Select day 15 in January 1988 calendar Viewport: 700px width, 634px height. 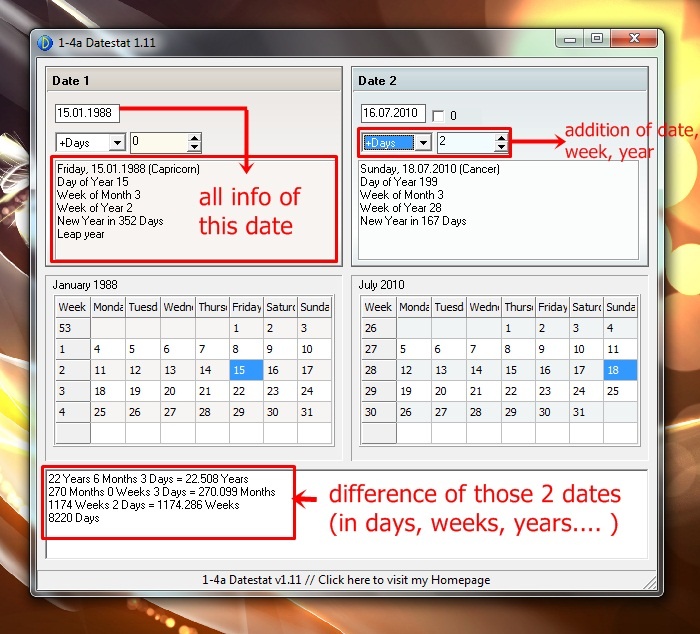246,370
